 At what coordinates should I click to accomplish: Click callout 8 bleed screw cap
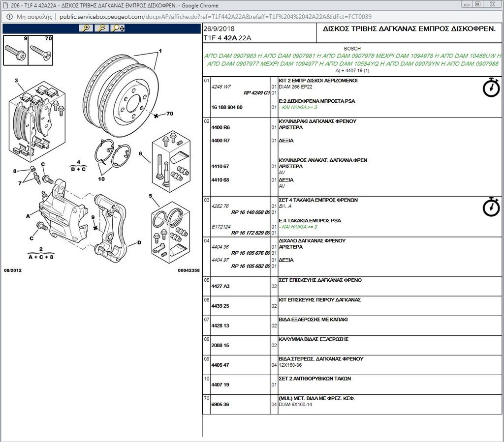(15, 171)
